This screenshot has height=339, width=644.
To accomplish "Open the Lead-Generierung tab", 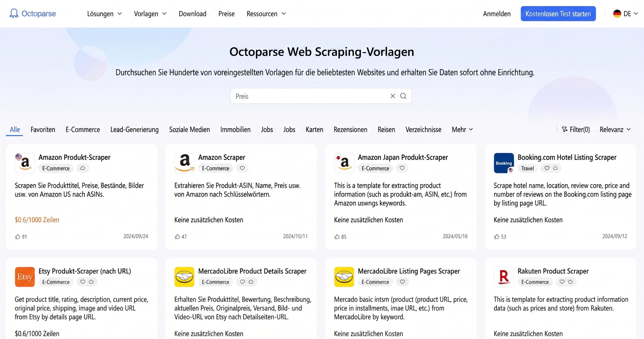I will click(x=134, y=129).
